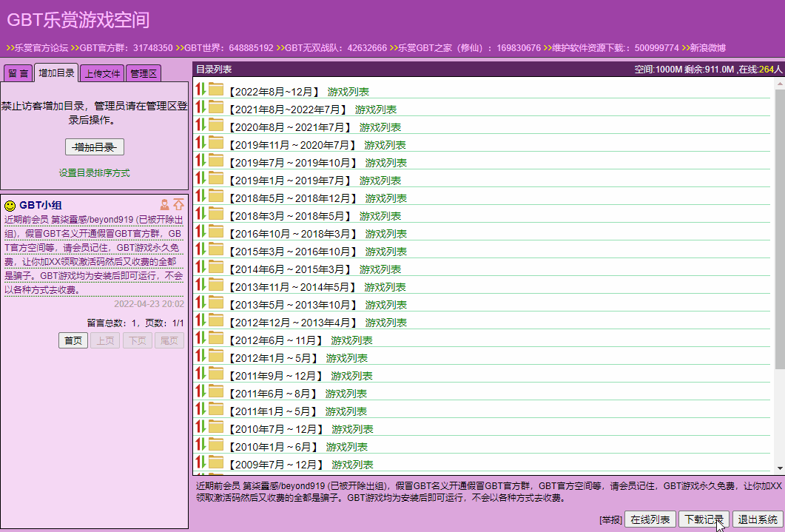Image resolution: width=785 pixels, height=532 pixels.
Task: Click folder icon of 【2010年1月～6月】
Action: (216, 445)
